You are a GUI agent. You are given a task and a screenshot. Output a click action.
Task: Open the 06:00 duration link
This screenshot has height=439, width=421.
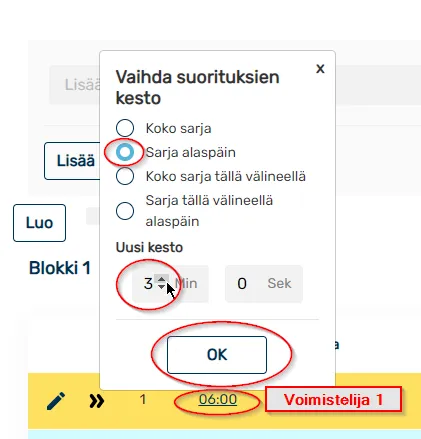click(218, 399)
